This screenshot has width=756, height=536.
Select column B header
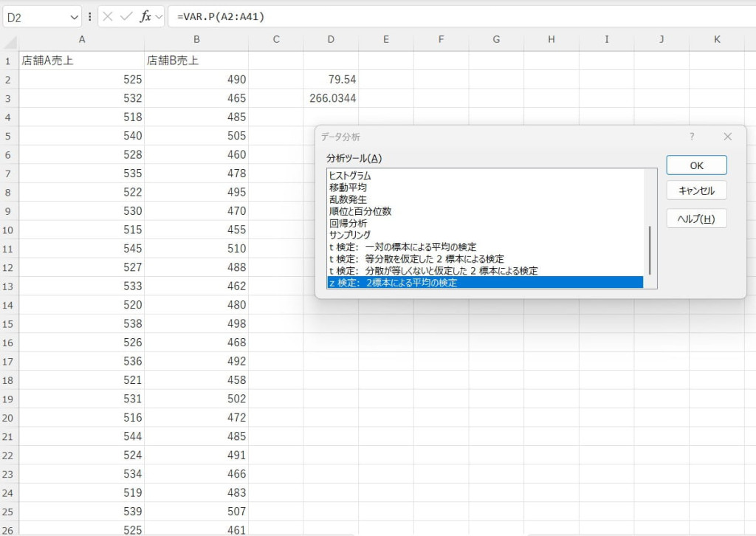pos(196,40)
